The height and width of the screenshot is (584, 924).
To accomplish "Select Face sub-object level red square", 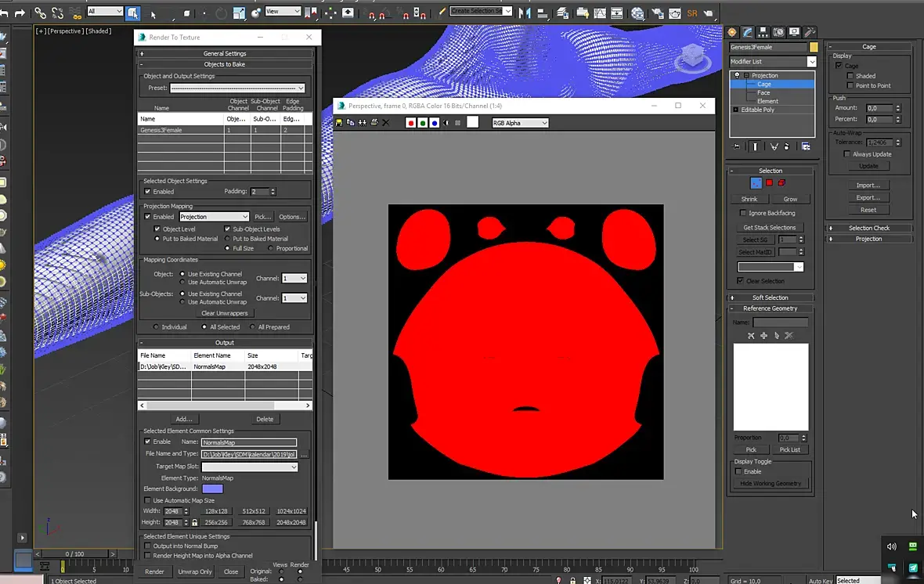I will coord(769,182).
